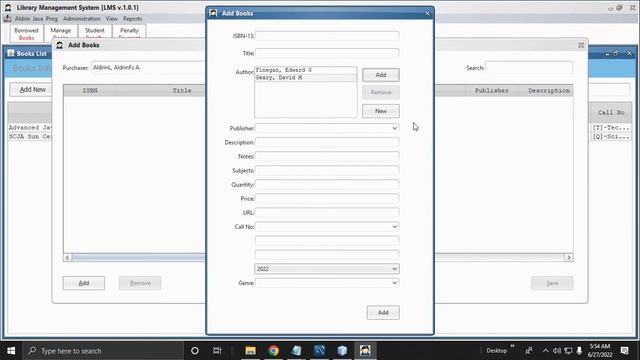Screen dimensions: 640x360
Task: Click the Quantity input field
Action: [327, 184]
